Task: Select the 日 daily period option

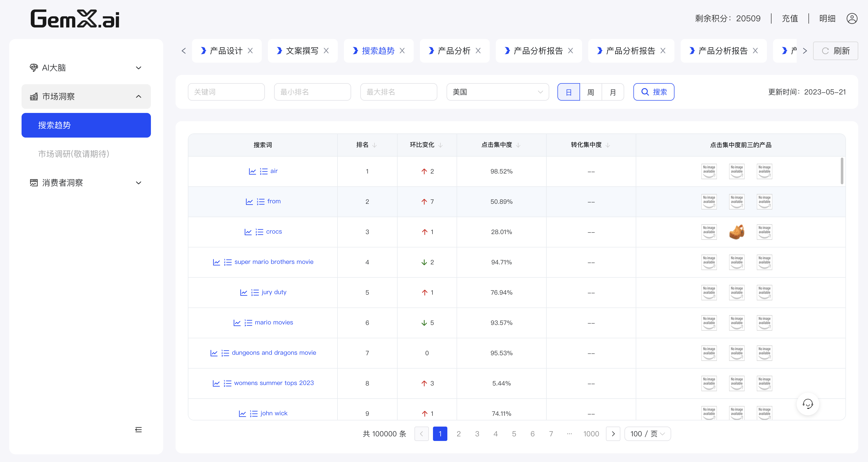Action: coord(569,92)
